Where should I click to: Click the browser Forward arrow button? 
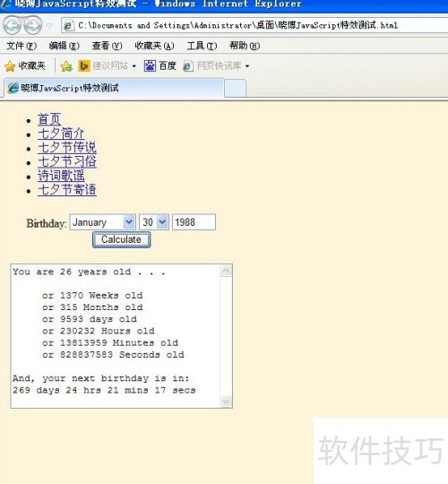(33, 25)
